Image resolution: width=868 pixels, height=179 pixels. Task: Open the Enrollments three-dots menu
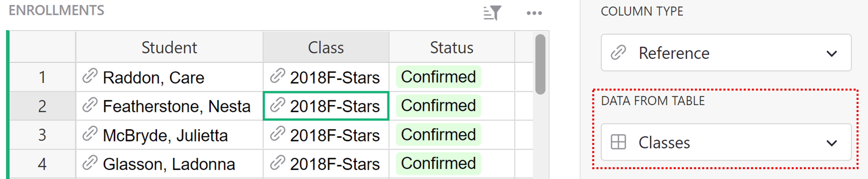[x=534, y=13]
